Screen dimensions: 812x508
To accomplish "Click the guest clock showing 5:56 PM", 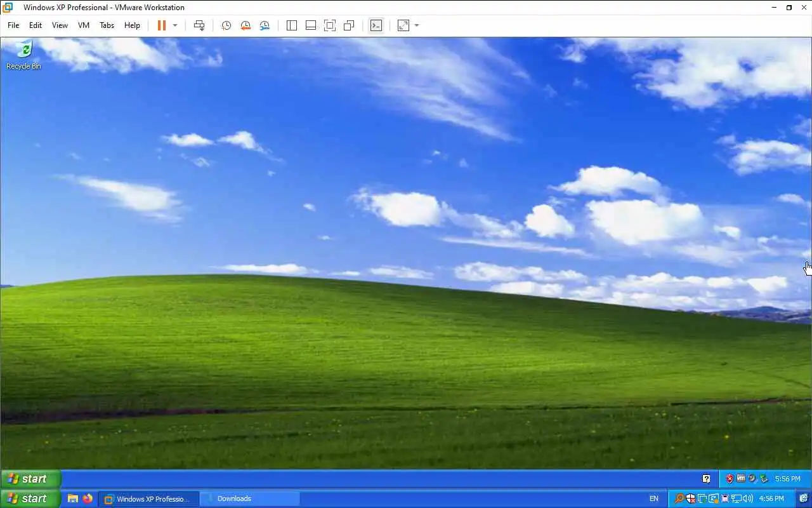I will click(x=787, y=479).
